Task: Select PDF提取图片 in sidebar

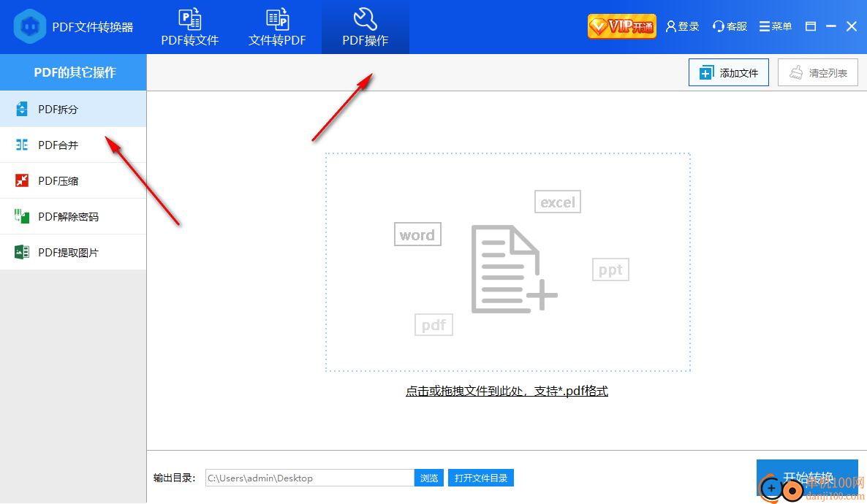Action: click(73, 253)
